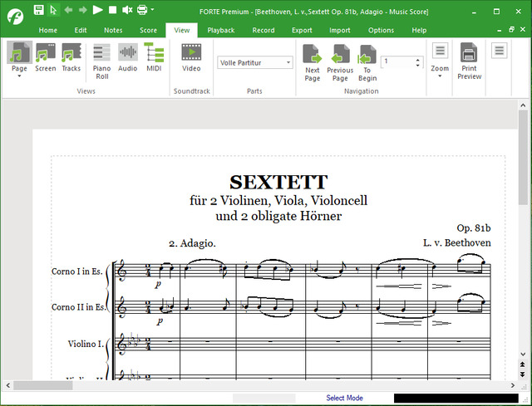Toggle mute speaker in title bar
The height and width of the screenshot is (406, 532).
[127, 9]
